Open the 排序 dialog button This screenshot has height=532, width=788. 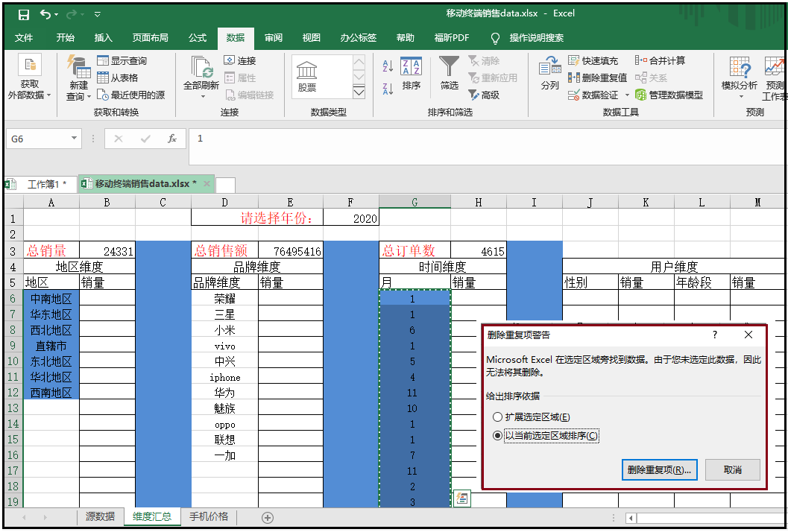pos(411,74)
